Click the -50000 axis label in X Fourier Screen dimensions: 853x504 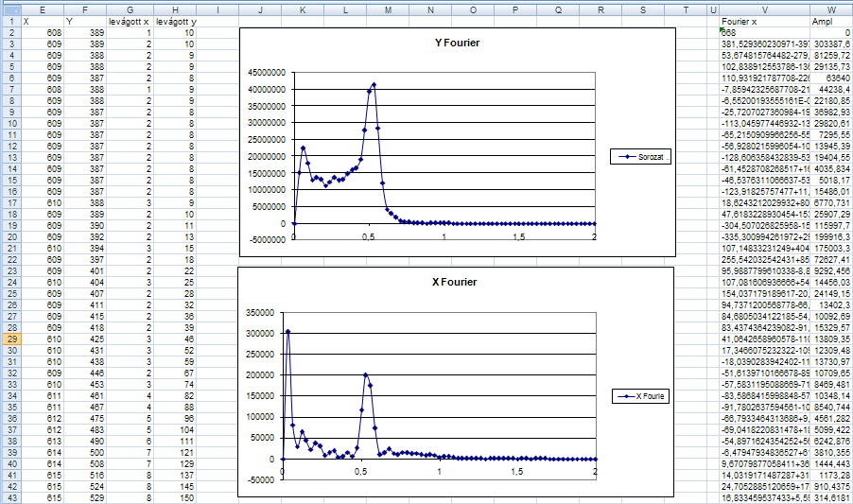point(260,479)
